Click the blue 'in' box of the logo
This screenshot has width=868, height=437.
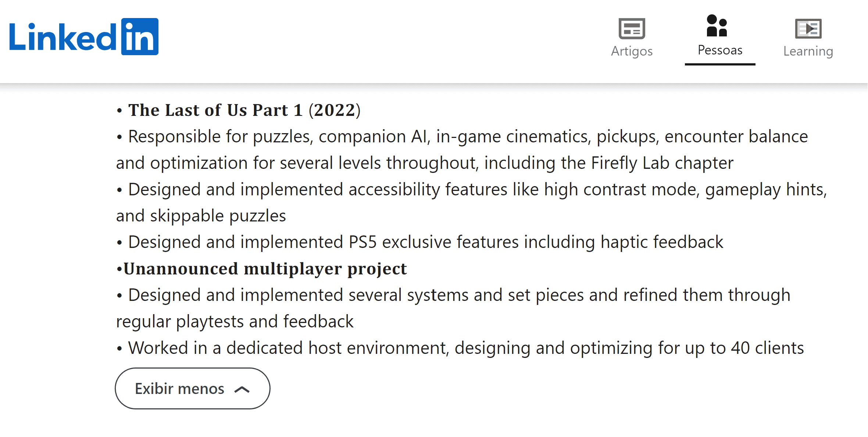coord(140,37)
